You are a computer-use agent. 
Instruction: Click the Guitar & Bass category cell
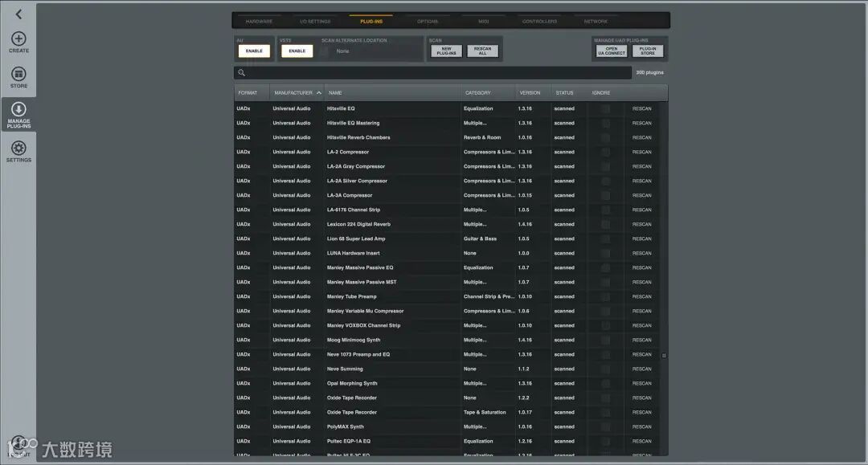480,239
